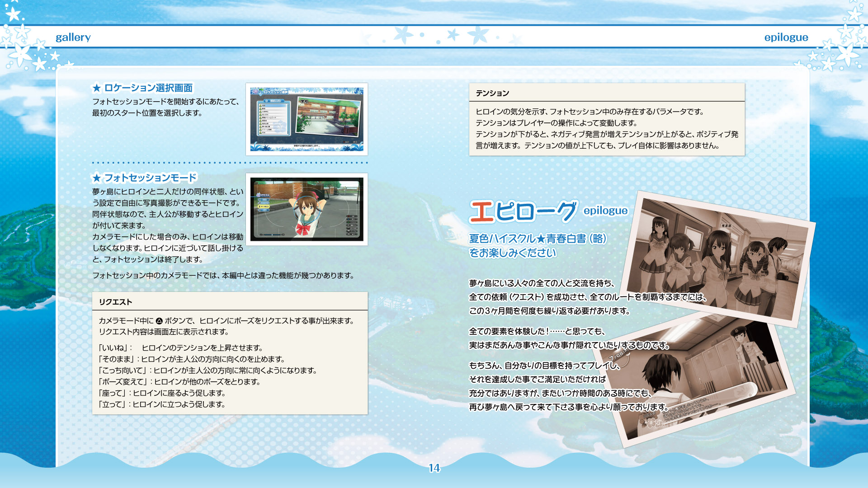This screenshot has width=868, height=488.
Task: Click the line 'リクエスト内容は画面左に表示されます'
Action: coord(164,332)
